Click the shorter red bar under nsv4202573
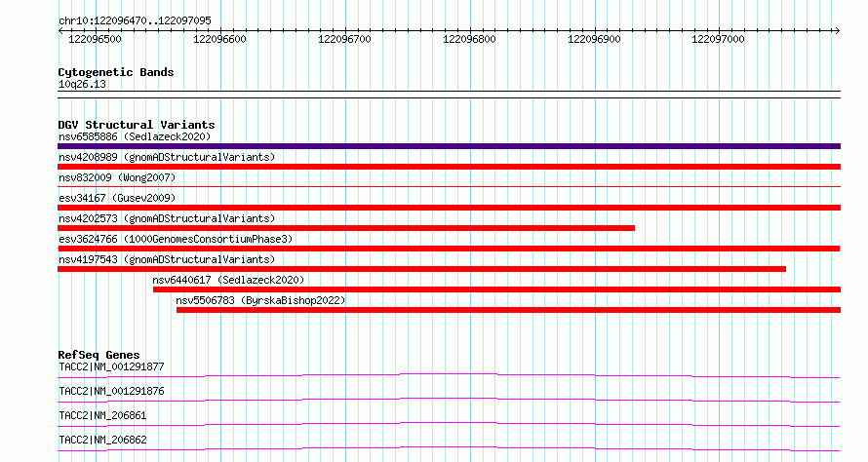This screenshot has width=868, height=462. 346,228
